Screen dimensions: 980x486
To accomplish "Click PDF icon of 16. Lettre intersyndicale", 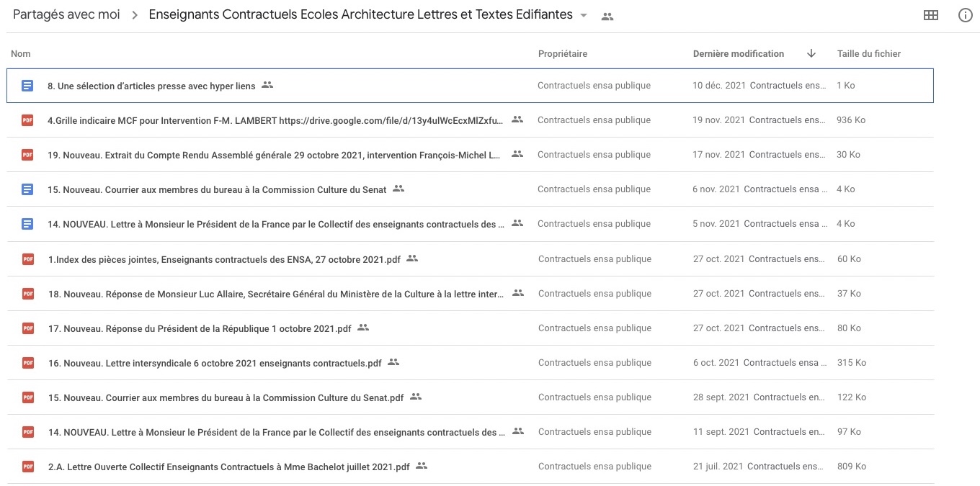I will click(x=27, y=363).
